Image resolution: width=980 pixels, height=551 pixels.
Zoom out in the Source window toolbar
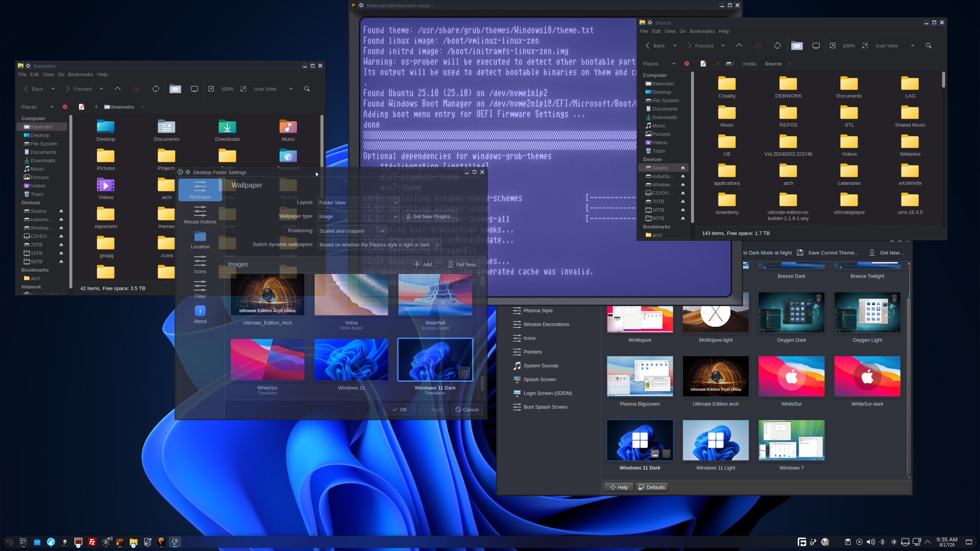click(833, 46)
